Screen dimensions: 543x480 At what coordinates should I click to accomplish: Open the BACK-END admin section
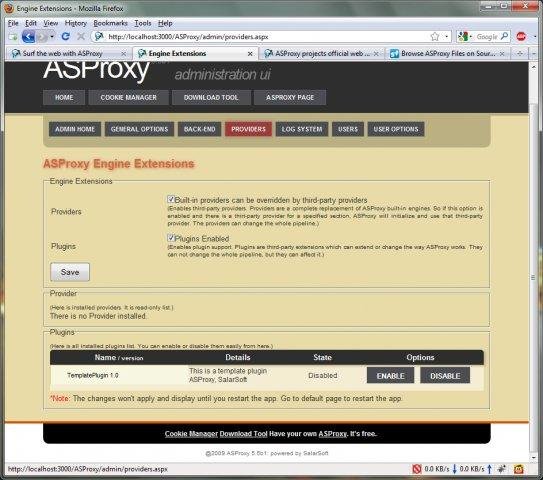[x=200, y=129]
